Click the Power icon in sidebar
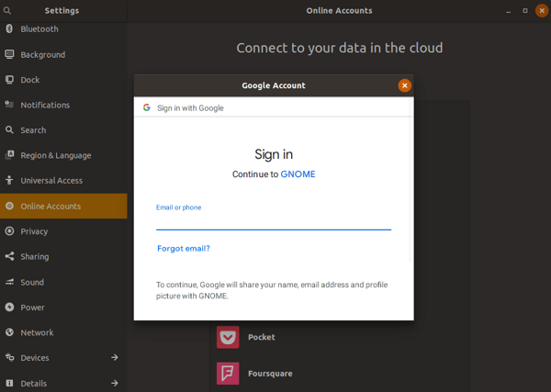The width and height of the screenshot is (551, 392). coord(9,307)
